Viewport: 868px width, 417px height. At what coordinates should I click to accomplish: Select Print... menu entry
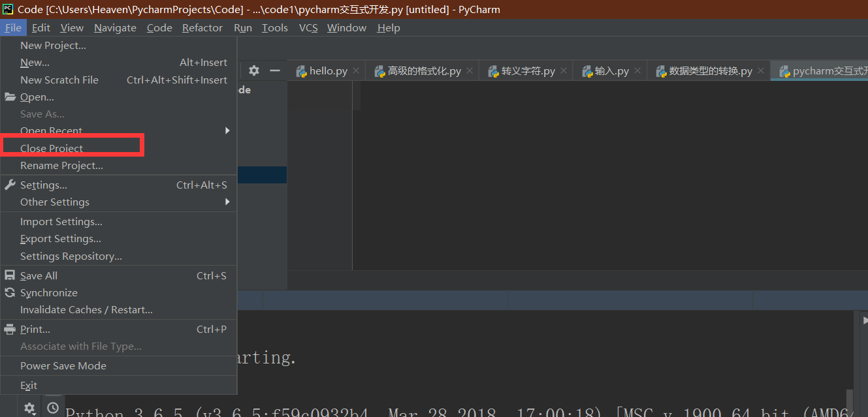[118, 330]
